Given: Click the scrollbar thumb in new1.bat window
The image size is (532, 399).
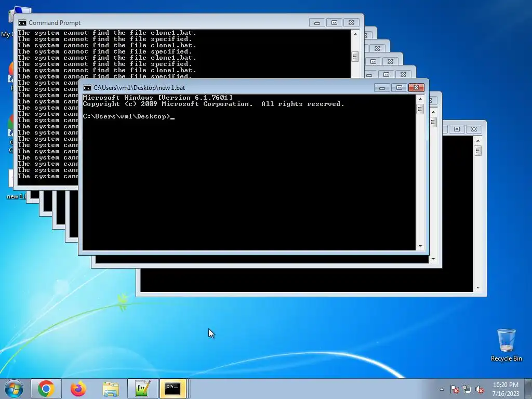Looking at the screenshot, I should pos(420,109).
